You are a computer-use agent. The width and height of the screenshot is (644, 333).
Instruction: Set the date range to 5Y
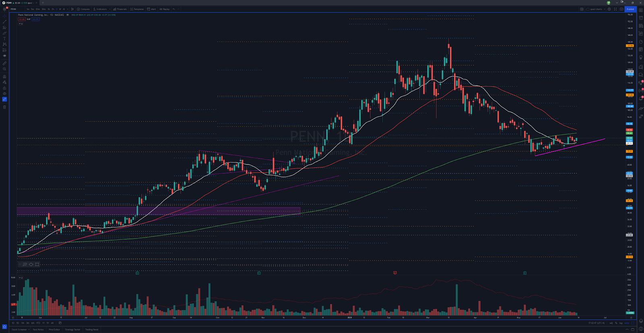47,323
